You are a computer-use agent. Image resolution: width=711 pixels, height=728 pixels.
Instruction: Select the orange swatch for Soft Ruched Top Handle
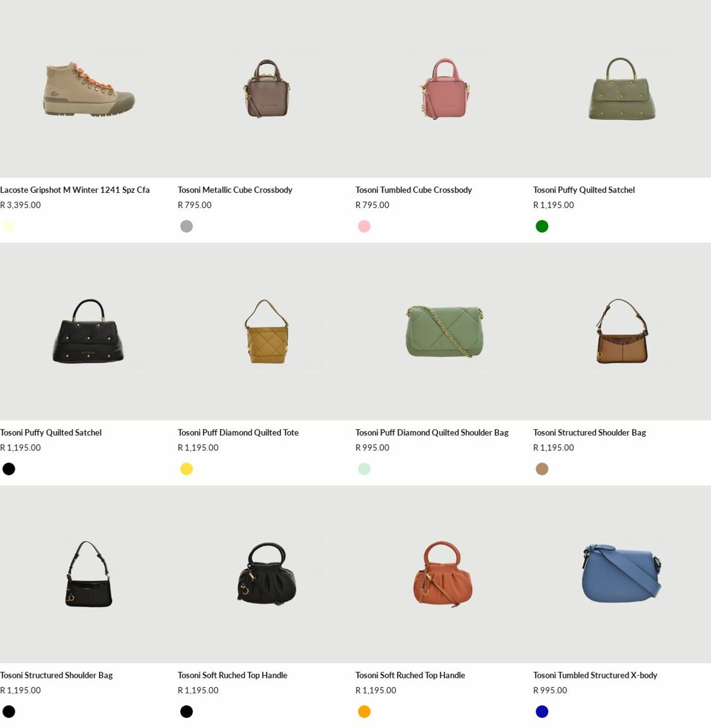[x=364, y=712]
